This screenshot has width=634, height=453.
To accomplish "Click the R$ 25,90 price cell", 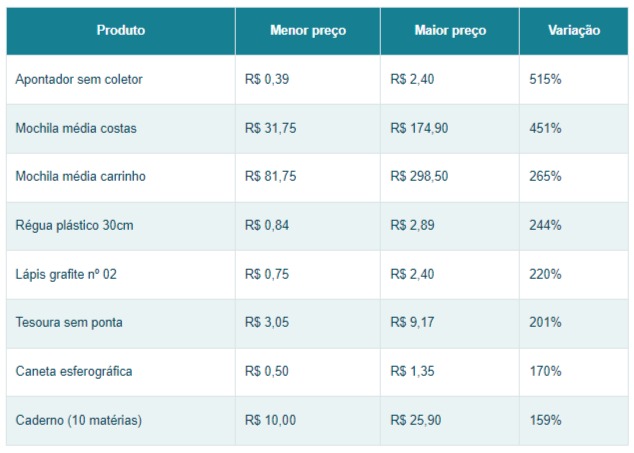I will 416,421.
